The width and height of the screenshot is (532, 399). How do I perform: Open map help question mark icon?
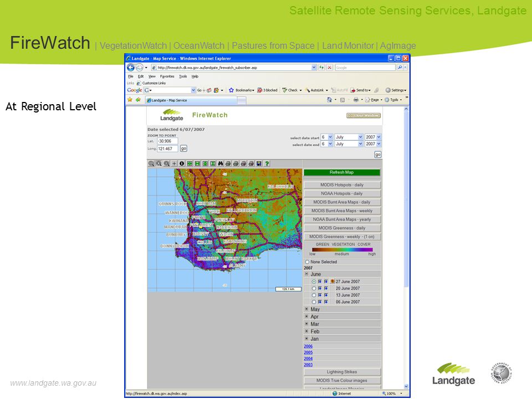point(267,163)
